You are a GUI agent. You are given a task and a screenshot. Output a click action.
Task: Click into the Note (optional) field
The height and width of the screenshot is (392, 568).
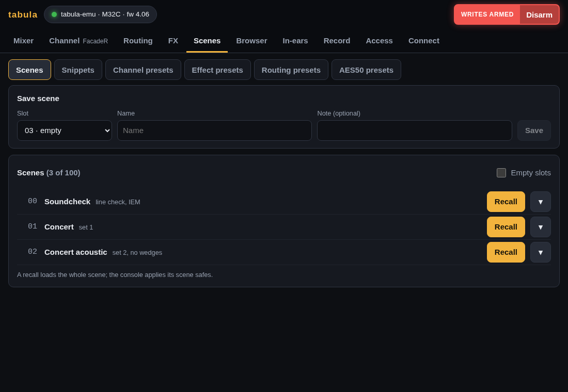pos(415,130)
